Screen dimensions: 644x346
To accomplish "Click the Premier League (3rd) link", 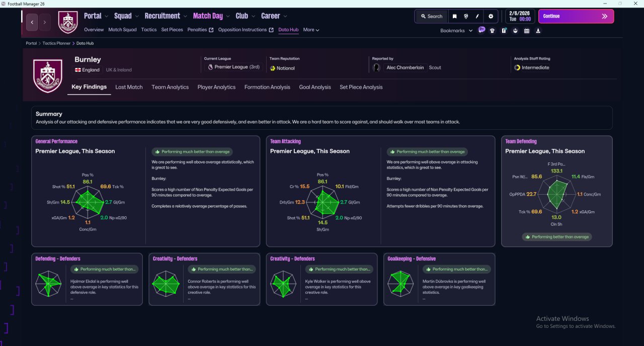I will click(x=237, y=67).
